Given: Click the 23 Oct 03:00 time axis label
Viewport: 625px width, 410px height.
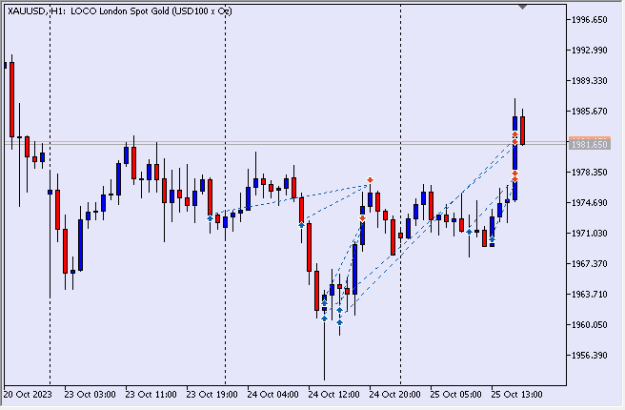Looking at the screenshot, I should [x=90, y=395].
